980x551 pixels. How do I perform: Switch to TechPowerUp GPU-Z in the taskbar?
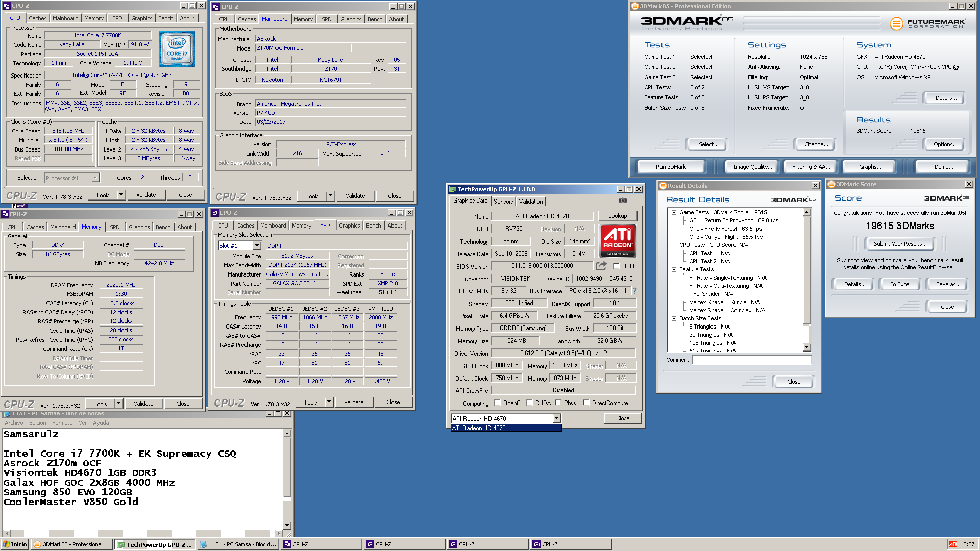(155, 544)
